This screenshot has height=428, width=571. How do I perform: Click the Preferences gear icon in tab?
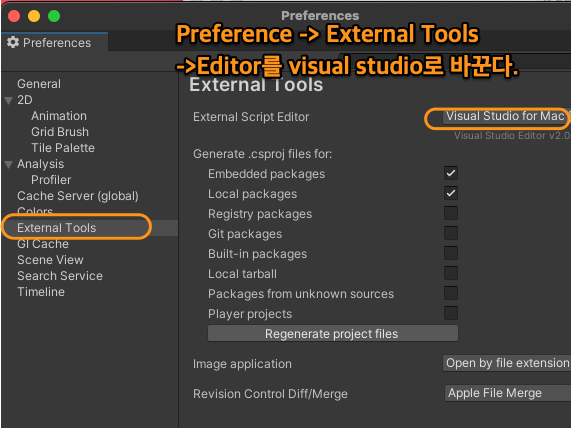13,42
